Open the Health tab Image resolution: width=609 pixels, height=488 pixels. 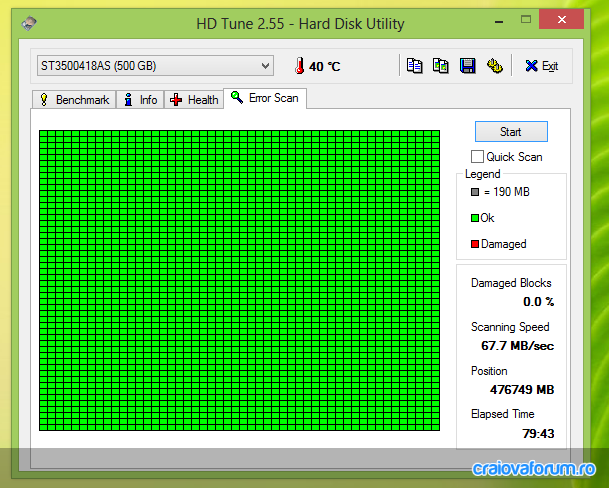pos(194,100)
